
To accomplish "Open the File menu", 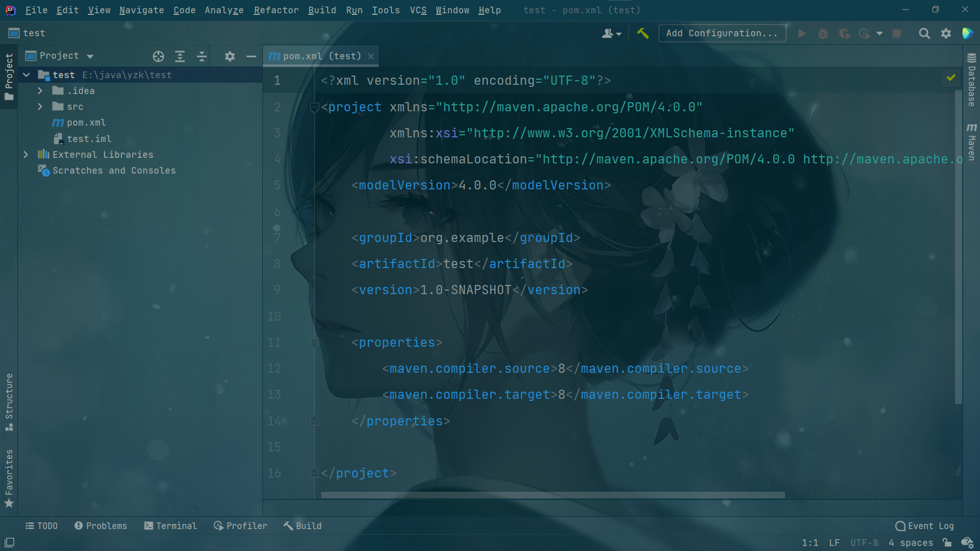I will tap(36, 10).
